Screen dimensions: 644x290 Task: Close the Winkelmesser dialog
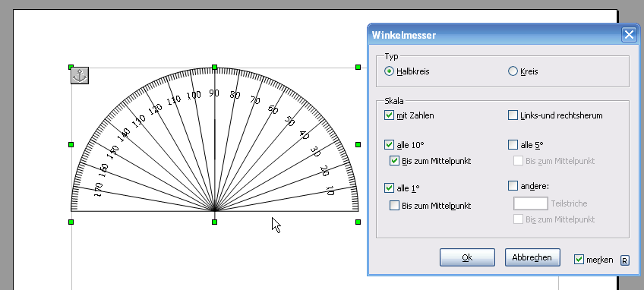[x=629, y=35]
